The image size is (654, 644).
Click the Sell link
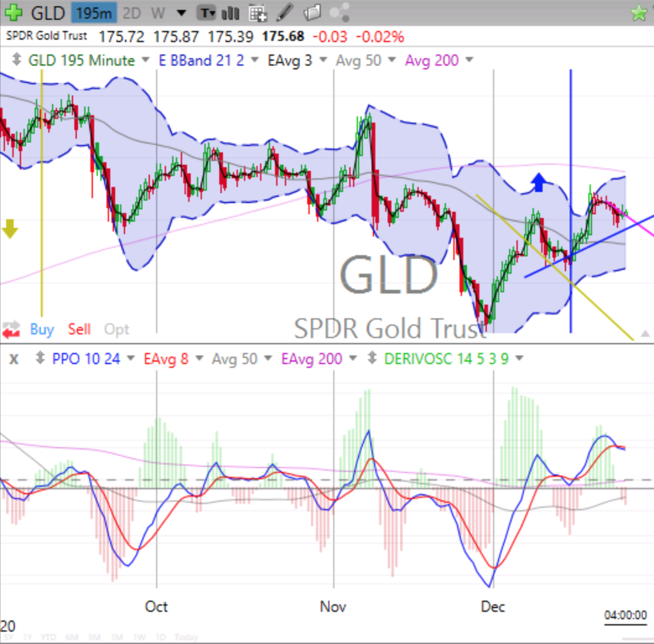tap(79, 330)
